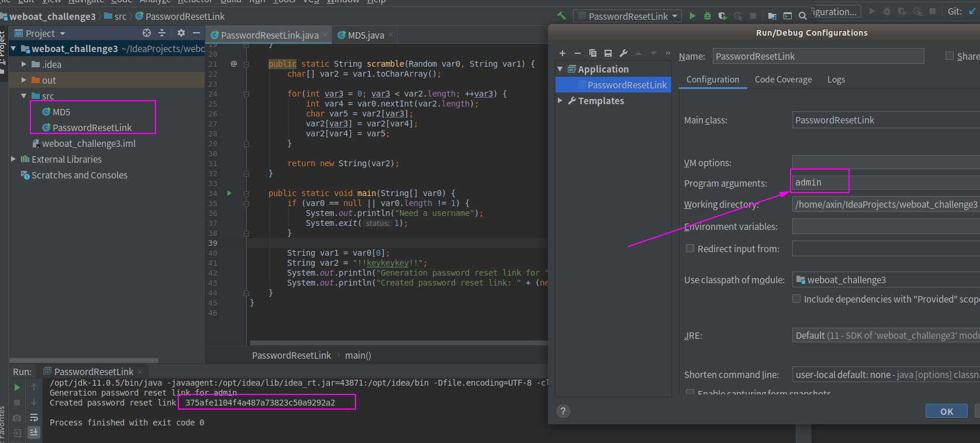
Task: Switch to the Configuration tab
Action: coord(713,80)
